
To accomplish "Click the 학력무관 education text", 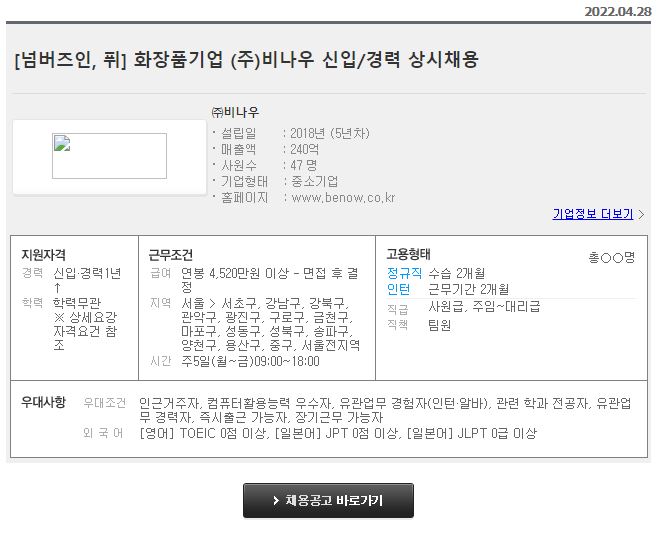I will pos(77,303).
